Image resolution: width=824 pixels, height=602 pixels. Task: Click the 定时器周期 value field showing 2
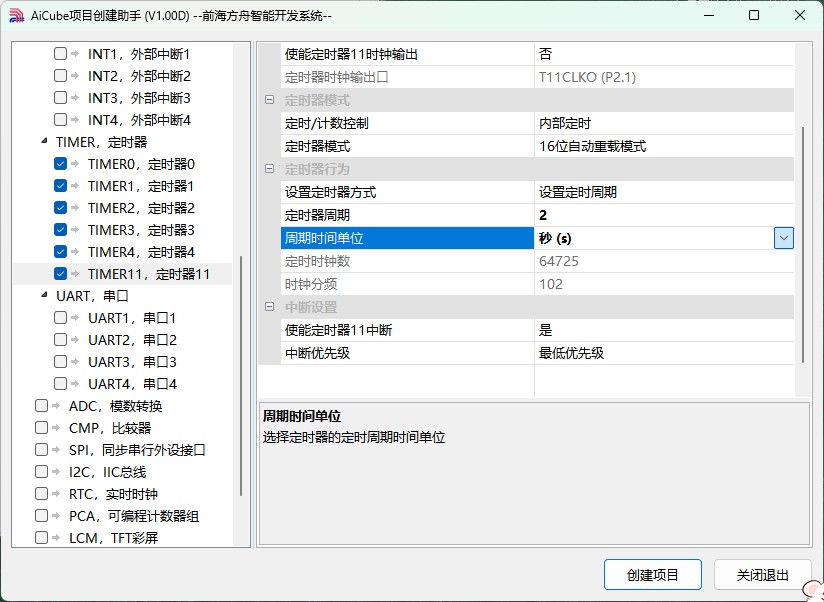664,215
